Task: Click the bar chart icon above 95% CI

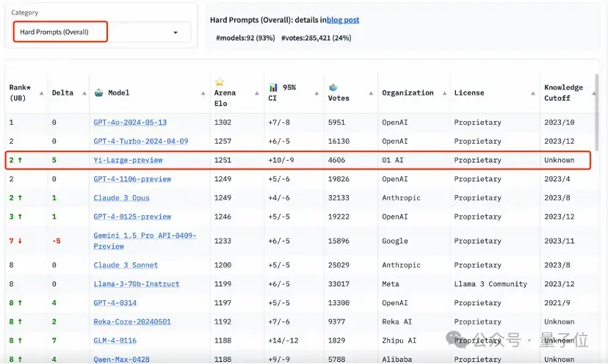Action: pos(274,87)
